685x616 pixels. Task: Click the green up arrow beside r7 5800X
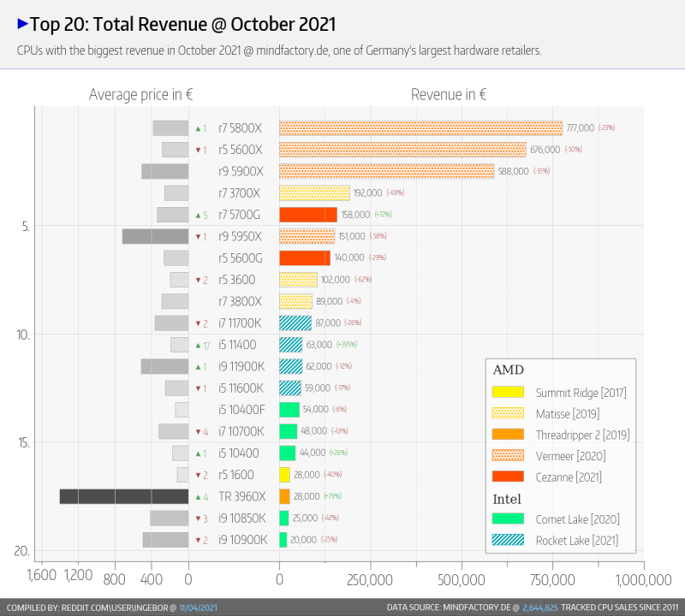click(x=199, y=129)
